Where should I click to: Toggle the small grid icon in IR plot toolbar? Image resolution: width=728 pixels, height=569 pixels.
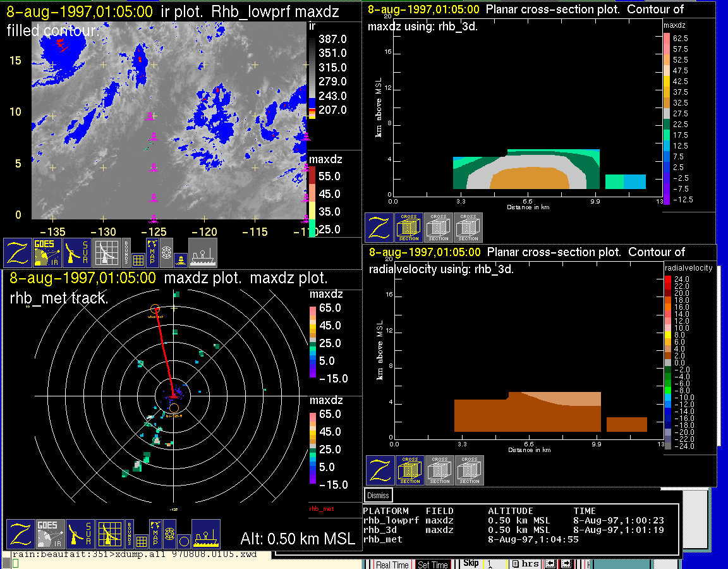click(x=139, y=259)
